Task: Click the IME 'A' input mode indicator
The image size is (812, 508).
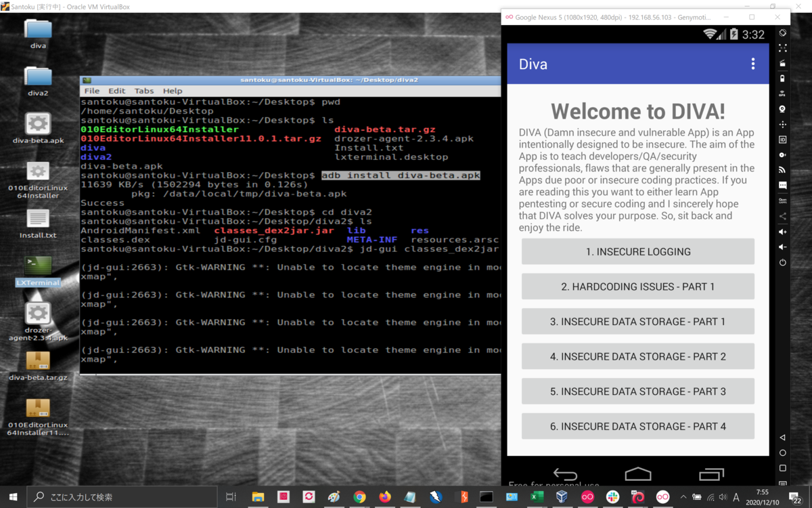Action: tap(736, 496)
